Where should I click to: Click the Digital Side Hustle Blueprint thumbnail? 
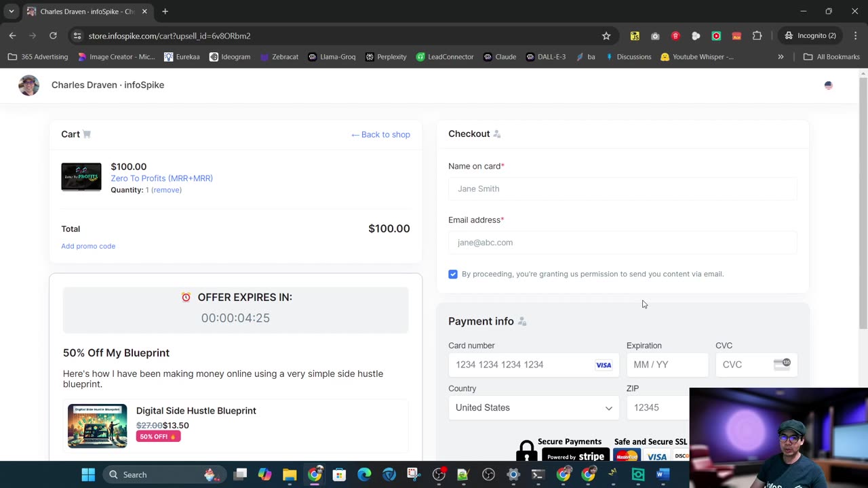(97, 426)
